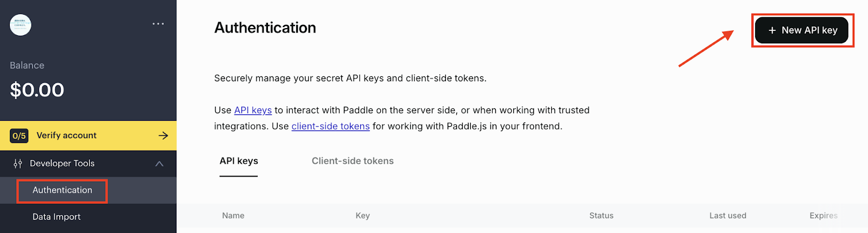Follow the API keys hyperlink
Screen dimensions: 868x233
[253, 110]
